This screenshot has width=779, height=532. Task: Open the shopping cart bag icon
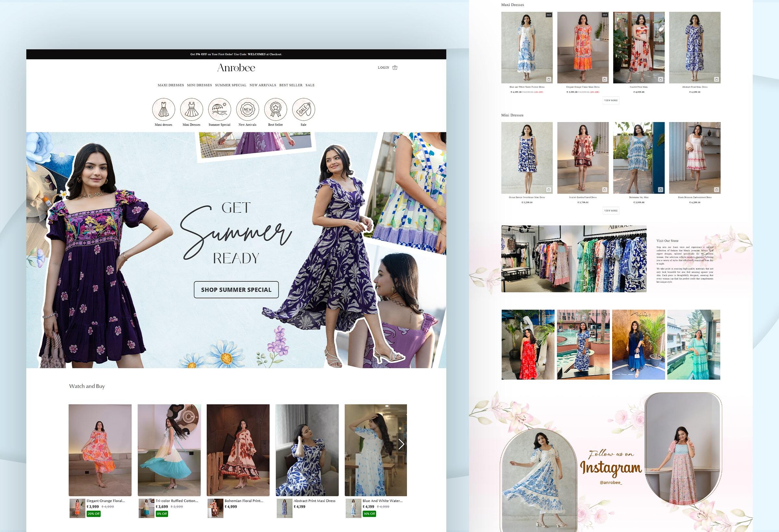click(x=395, y=67)
